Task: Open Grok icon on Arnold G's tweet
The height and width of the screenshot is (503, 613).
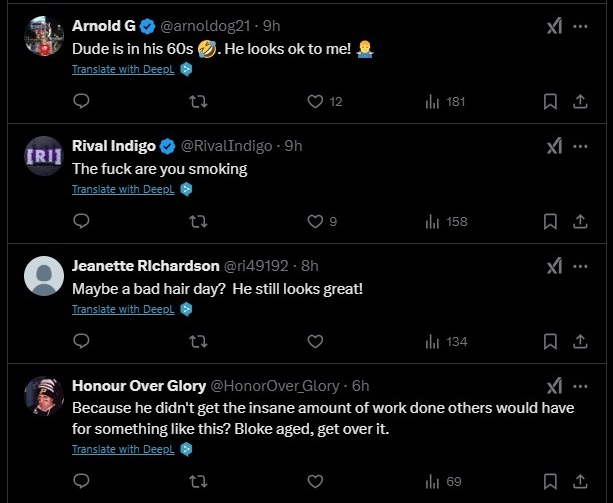Action: pyautogui.click(x=552, y=27)
